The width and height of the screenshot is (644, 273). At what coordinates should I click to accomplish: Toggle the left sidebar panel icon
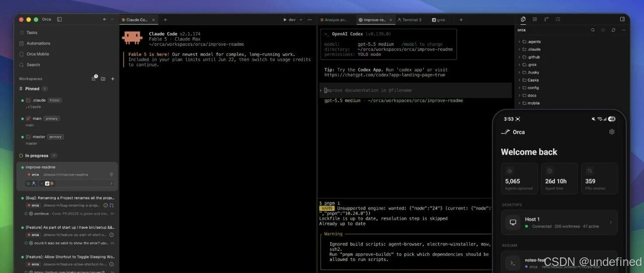pyautogui.click(x=59, y=19)
